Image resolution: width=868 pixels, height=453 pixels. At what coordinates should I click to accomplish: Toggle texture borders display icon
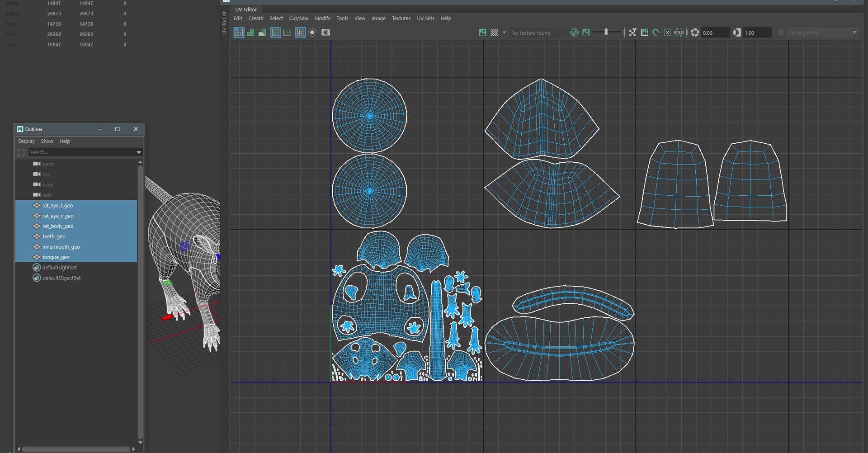[x=275, y=33]
